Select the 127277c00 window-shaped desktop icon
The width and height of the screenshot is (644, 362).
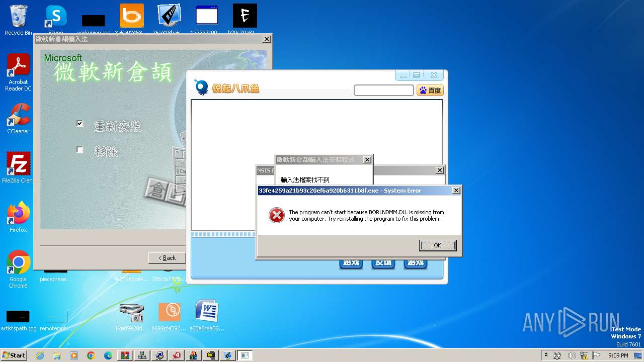207,20
